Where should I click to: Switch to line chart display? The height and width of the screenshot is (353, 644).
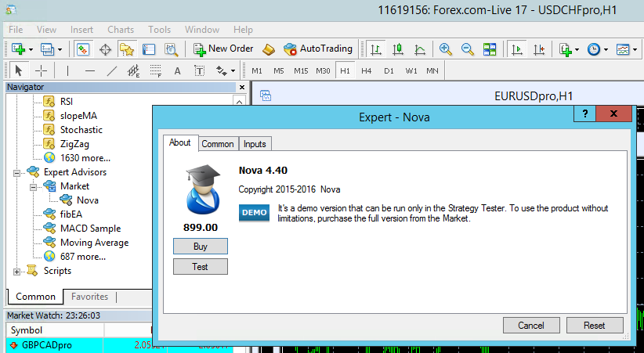420,49
